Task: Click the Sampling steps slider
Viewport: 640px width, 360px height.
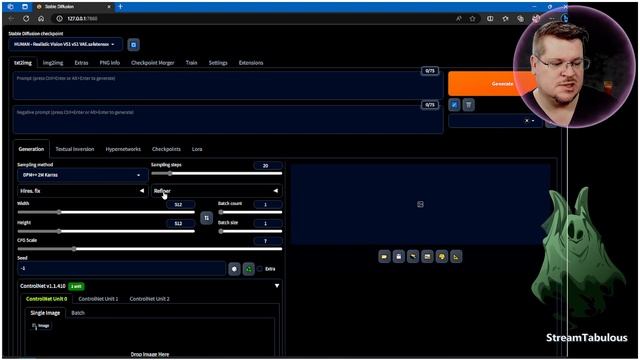Action: [x=216, y=173]
